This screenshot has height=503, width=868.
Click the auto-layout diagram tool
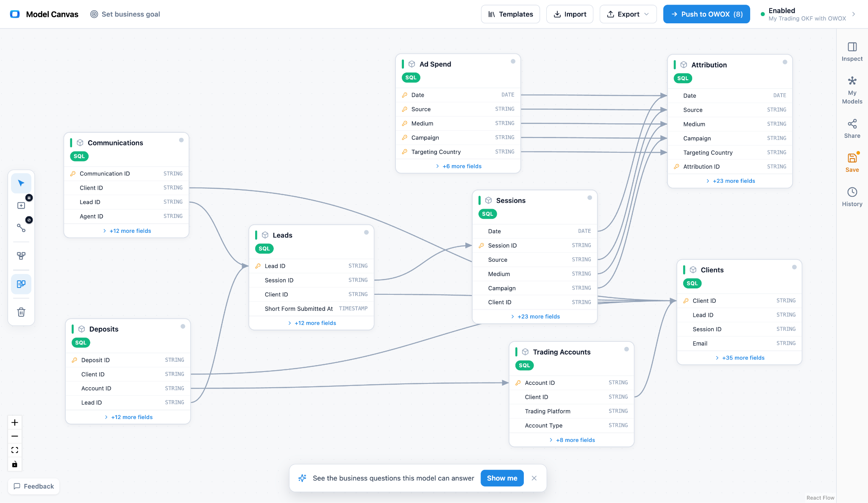point(21,256)
